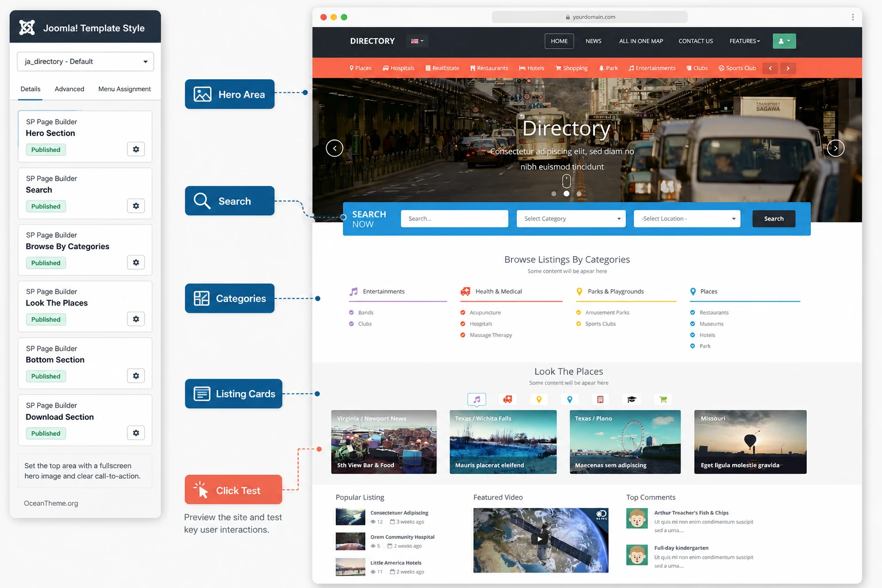
Task: Open the Select Category dropdown
Action: 571,218
